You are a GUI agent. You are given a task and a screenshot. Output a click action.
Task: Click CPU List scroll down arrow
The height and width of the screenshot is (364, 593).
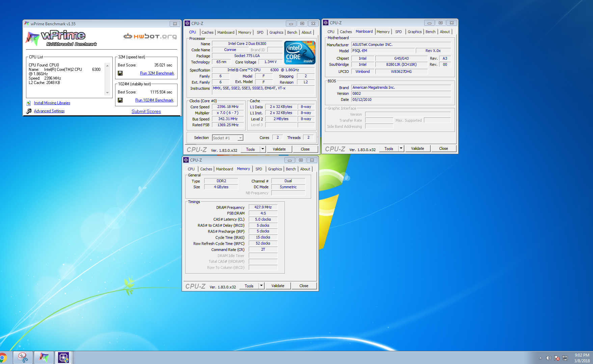click(107, 93)
